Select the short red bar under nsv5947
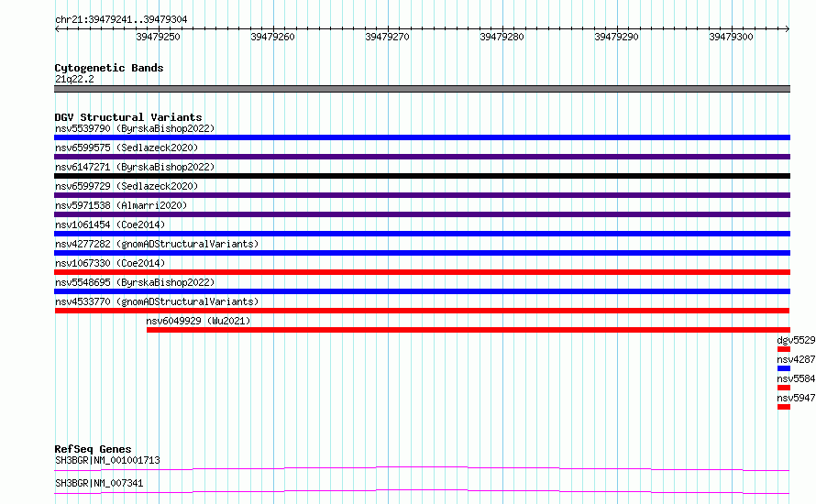This screenshot has width=816, height=504. [x=784, y=407]
